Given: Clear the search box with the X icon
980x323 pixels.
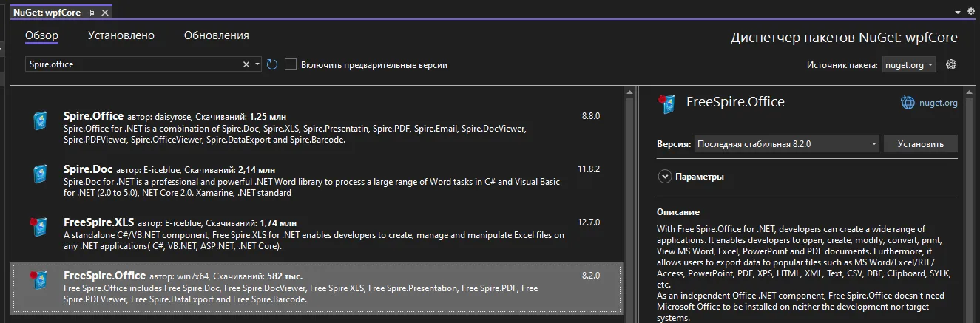Looking at the screenshot, I should 246,64.
